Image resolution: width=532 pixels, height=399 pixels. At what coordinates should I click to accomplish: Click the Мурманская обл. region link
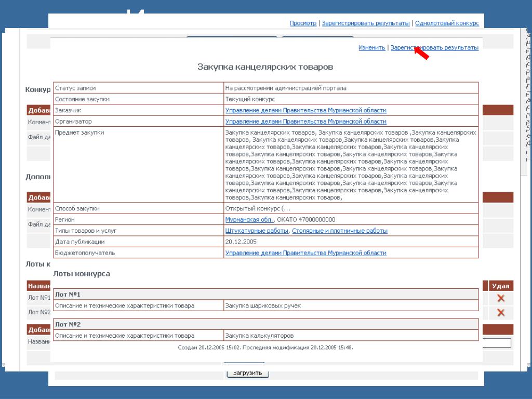pos(249,220)
